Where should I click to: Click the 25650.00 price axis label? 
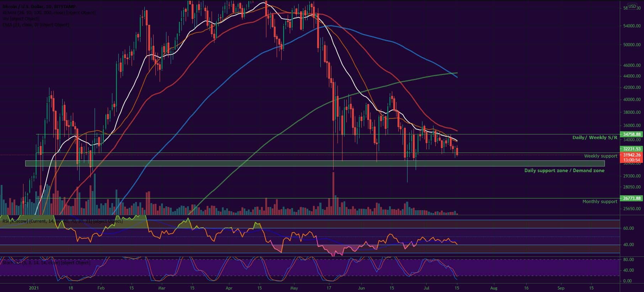(632, 209)
